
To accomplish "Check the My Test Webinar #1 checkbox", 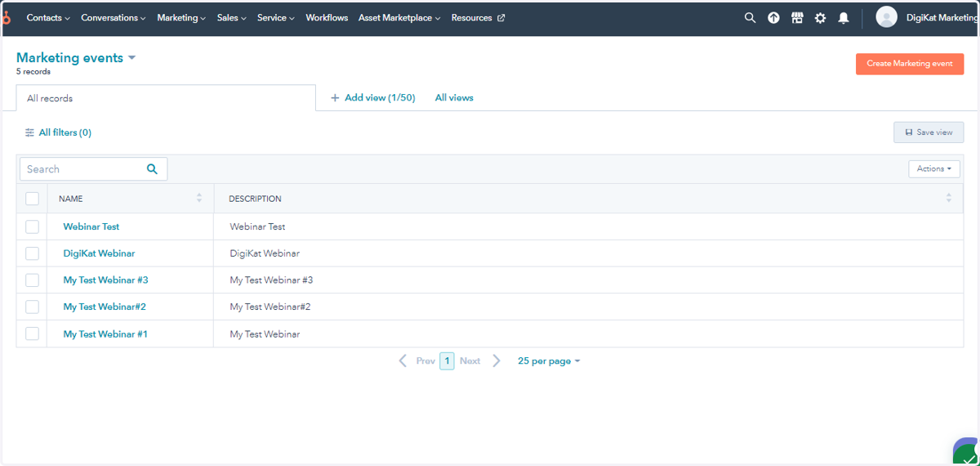I will 32,334.
